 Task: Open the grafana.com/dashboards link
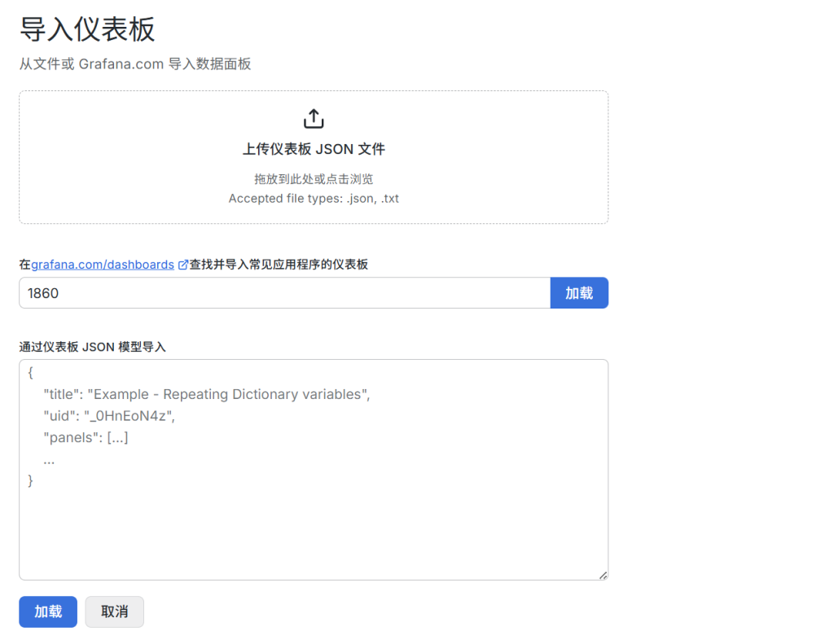[x=104, y=264]
